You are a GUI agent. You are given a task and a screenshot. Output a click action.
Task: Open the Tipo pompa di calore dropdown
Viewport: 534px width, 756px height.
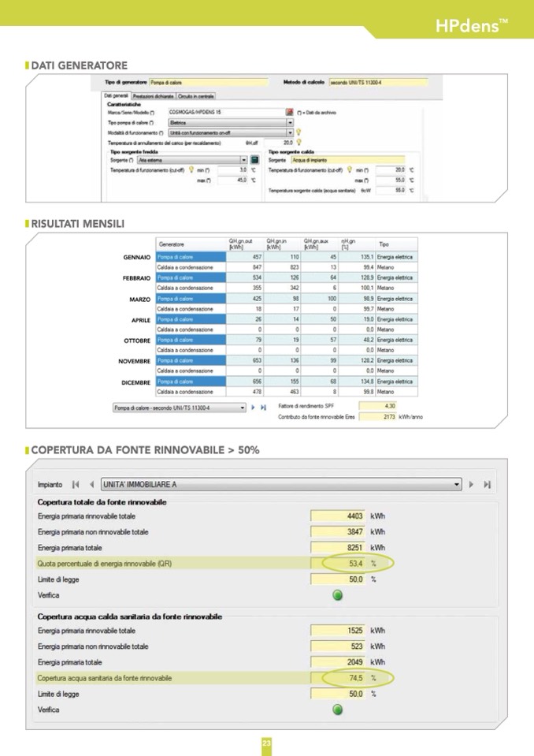[x=289, y=123]
